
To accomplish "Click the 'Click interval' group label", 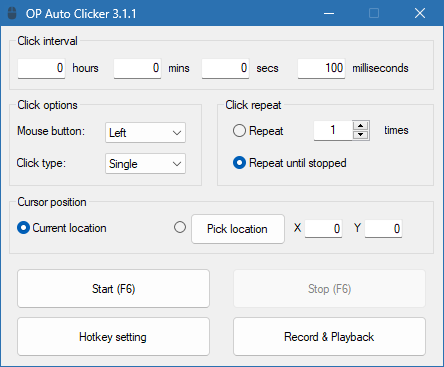I will click(47, 41).
